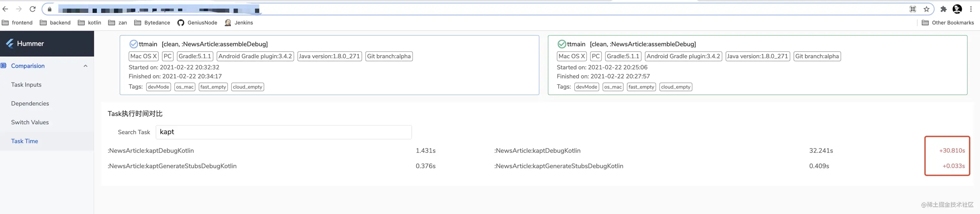Click the green check icon of right ttmain build
980x214 pixels.
[562, 44]
